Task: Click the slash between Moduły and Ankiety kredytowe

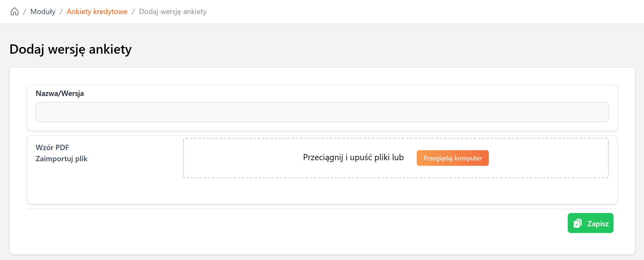Action: pyautogui.click(x=61, y=12)
